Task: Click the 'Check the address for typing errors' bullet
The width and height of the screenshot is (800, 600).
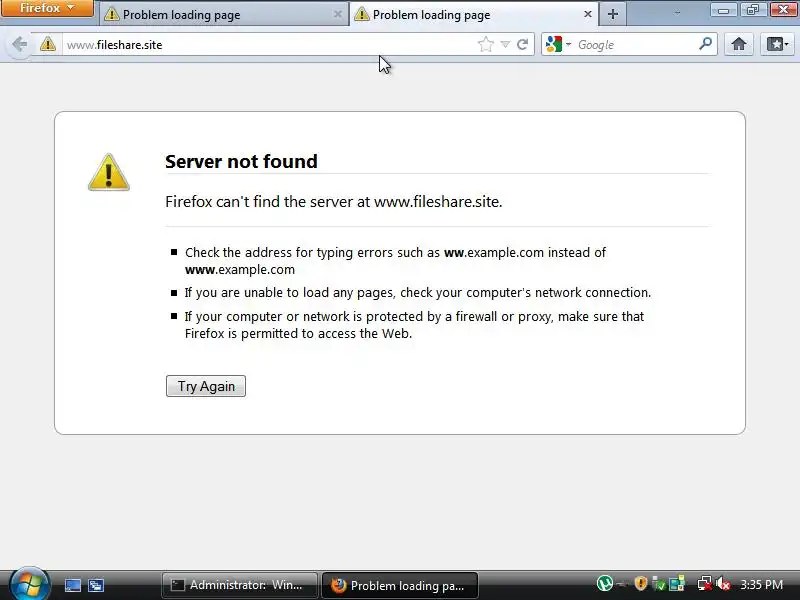Action: (395, 261)
